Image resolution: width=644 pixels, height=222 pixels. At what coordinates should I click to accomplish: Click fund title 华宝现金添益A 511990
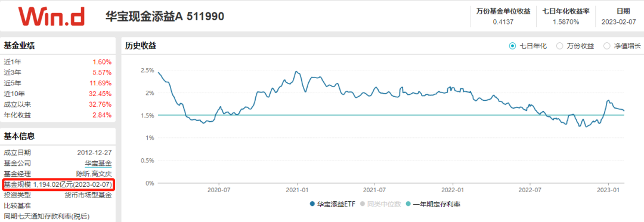coord(165,17)
